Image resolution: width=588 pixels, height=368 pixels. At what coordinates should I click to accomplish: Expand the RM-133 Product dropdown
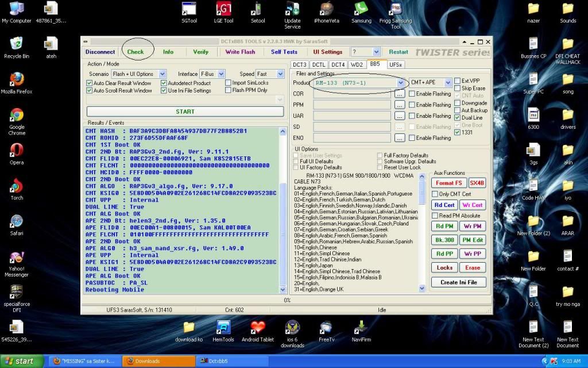(x=401, y=82)
